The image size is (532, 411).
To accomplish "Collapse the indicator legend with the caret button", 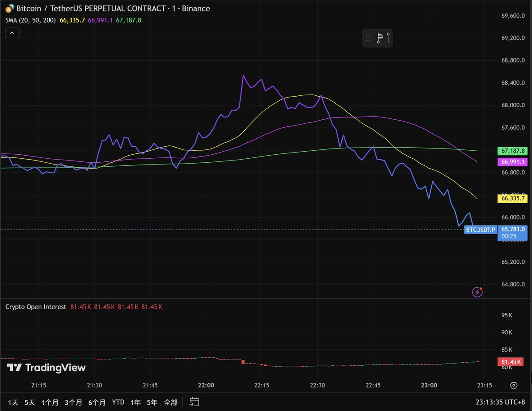I will pyautogui.click(x=12, y=32).
